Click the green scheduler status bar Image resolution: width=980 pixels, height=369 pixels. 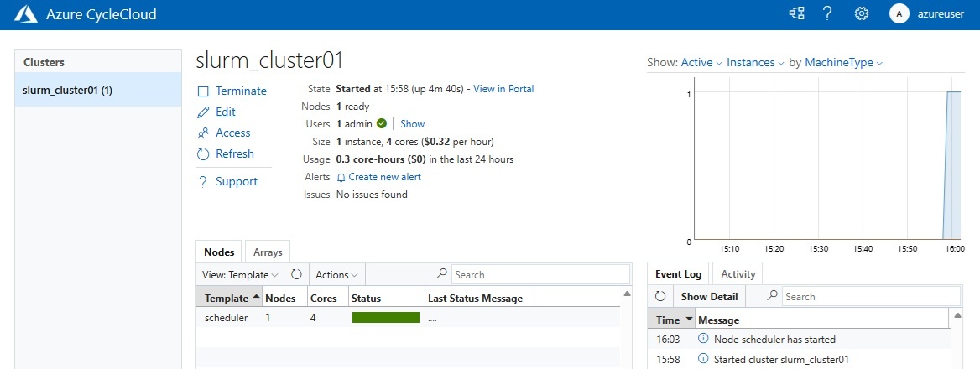pyautogui.click(x=386, y=317)
